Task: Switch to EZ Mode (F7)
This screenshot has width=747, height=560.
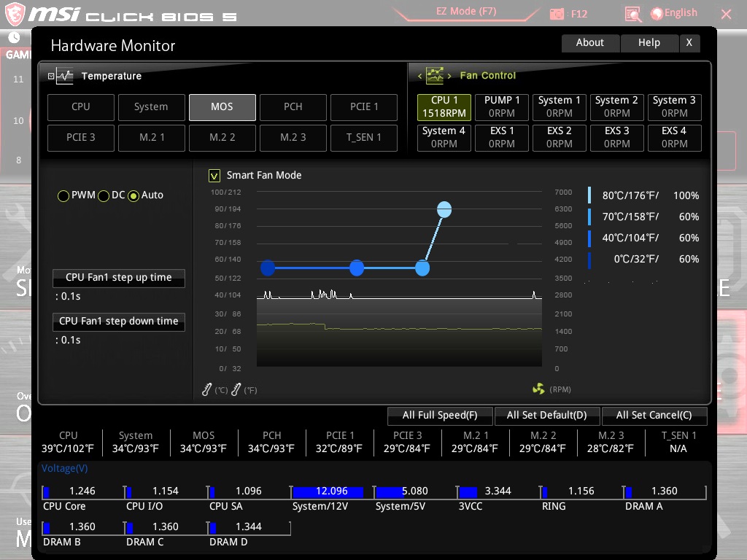Action: click(466, 12)
